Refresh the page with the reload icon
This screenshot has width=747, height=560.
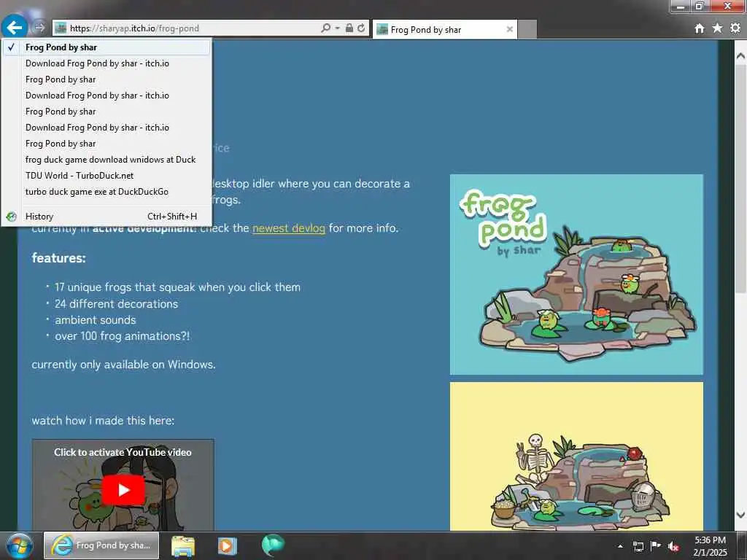click(361, 28)
